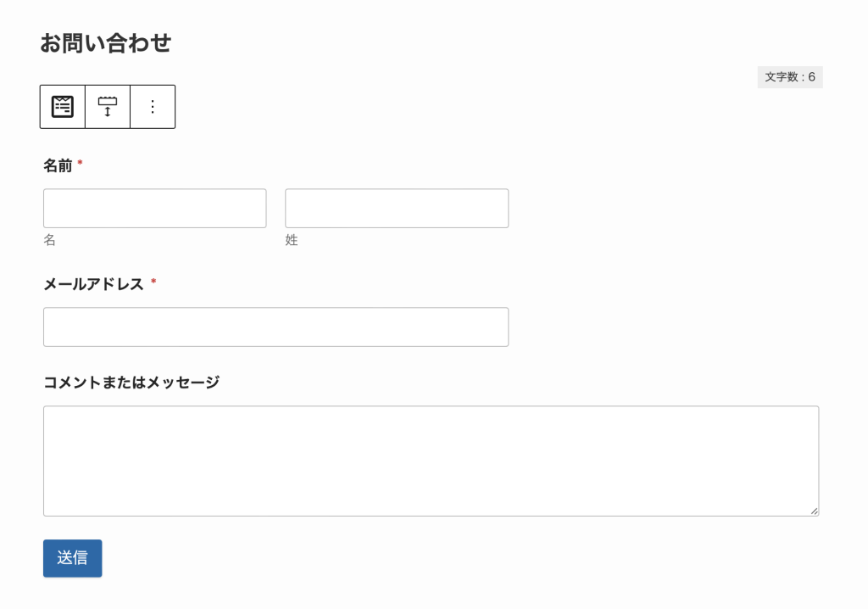Click into the メールアドレス email field
This screenshot has height=609, width=868.
[x=275, y=327]
